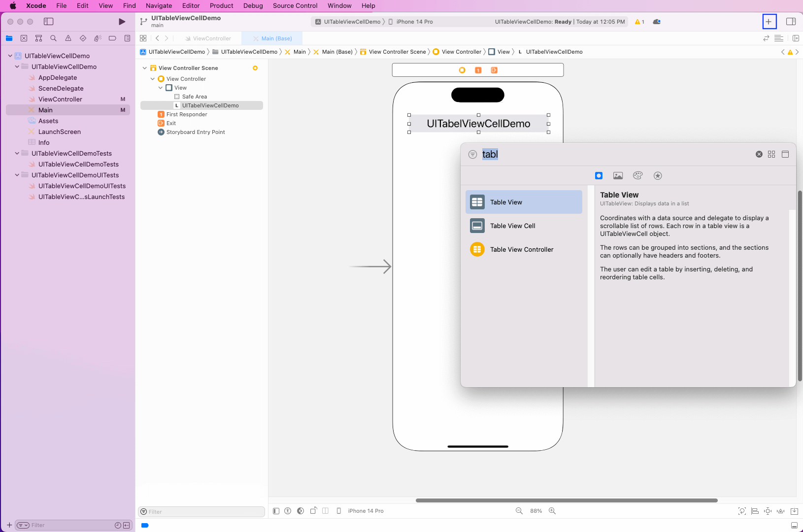This screenshot has height=532, width=803.
Task: Show the color palette library tab
Action: [637, 176]
